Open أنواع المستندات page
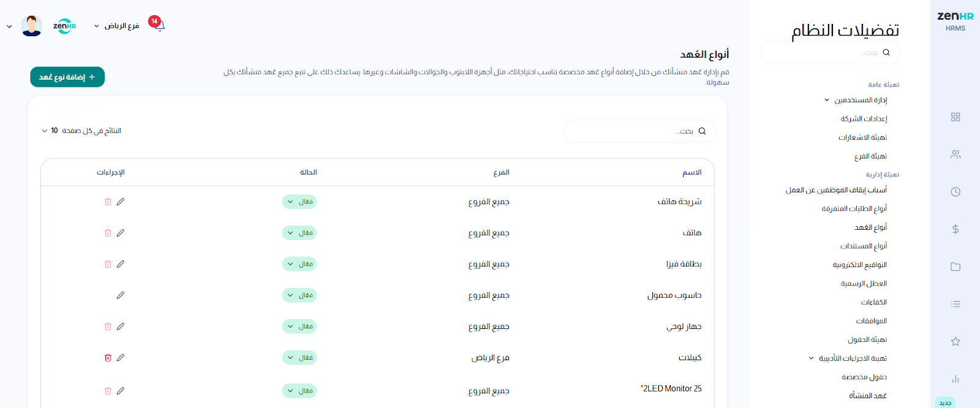Screen dimensions: 980x408 pos(864,246)
